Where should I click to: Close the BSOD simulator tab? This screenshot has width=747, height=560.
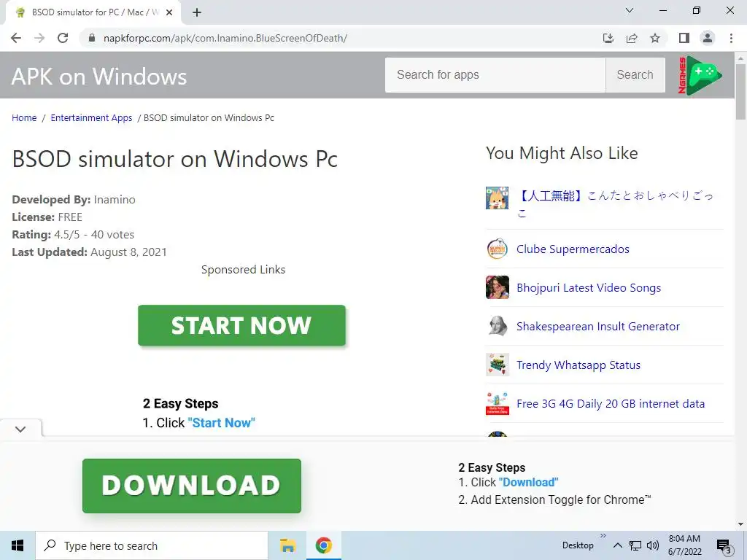(169, 12)
